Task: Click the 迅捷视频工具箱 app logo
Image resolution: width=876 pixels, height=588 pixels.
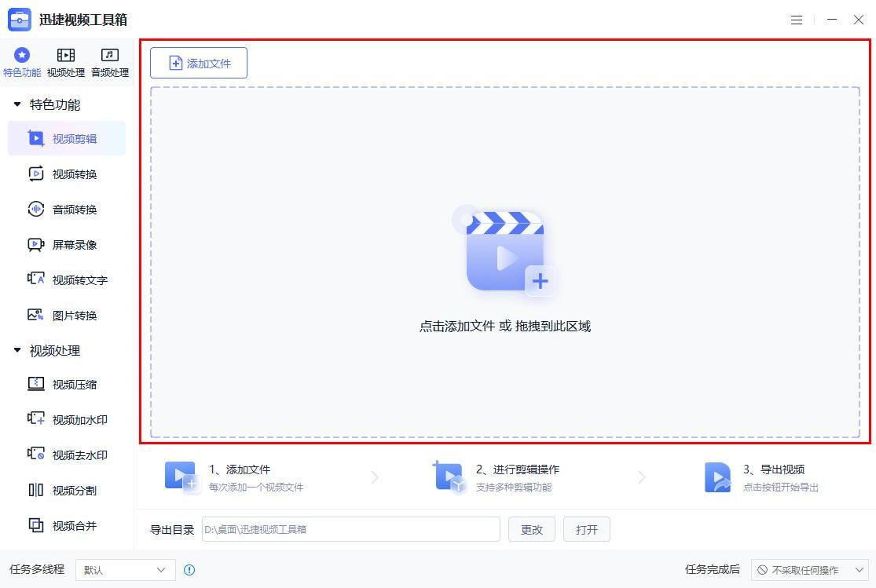Action: pos(20,20)
